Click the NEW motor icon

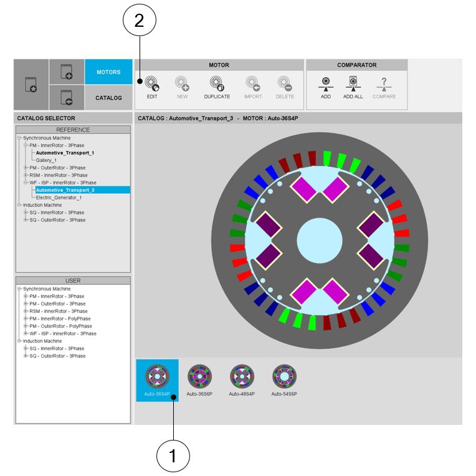point(182,83)
